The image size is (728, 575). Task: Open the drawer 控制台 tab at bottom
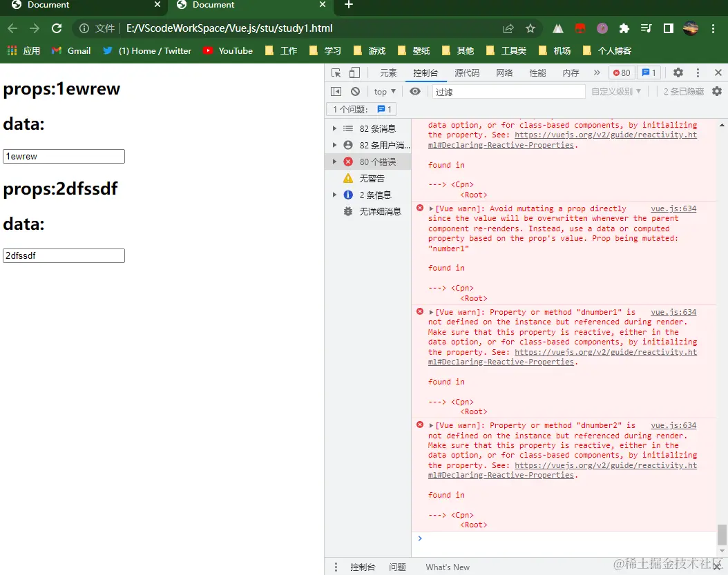363,567
